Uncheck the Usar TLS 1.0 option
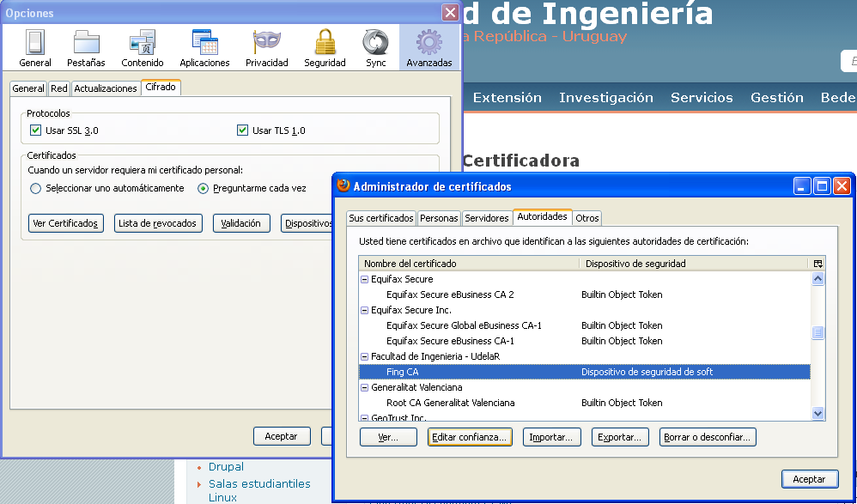The height and width of the screenshot is (504, 857). pos(243,131)
